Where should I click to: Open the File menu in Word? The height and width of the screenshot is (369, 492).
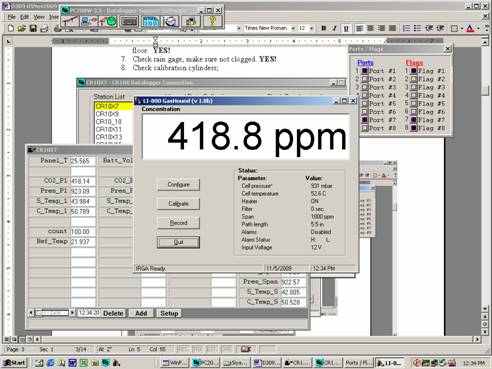(x=11, y=17)
